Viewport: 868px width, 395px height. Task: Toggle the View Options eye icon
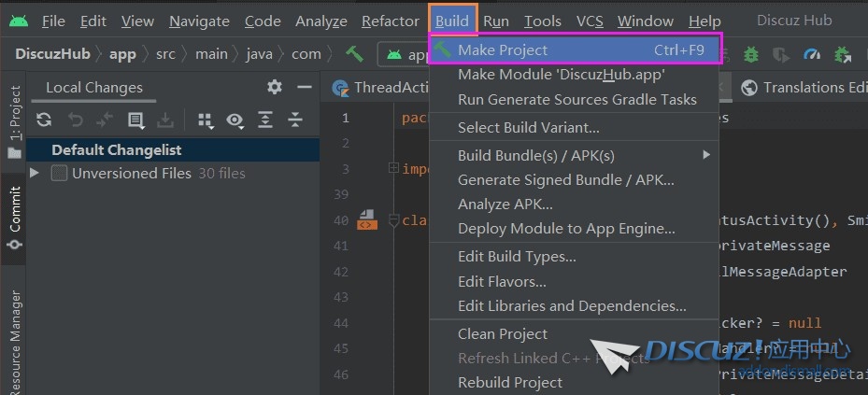pyautogui.click(x=235, y=120)
